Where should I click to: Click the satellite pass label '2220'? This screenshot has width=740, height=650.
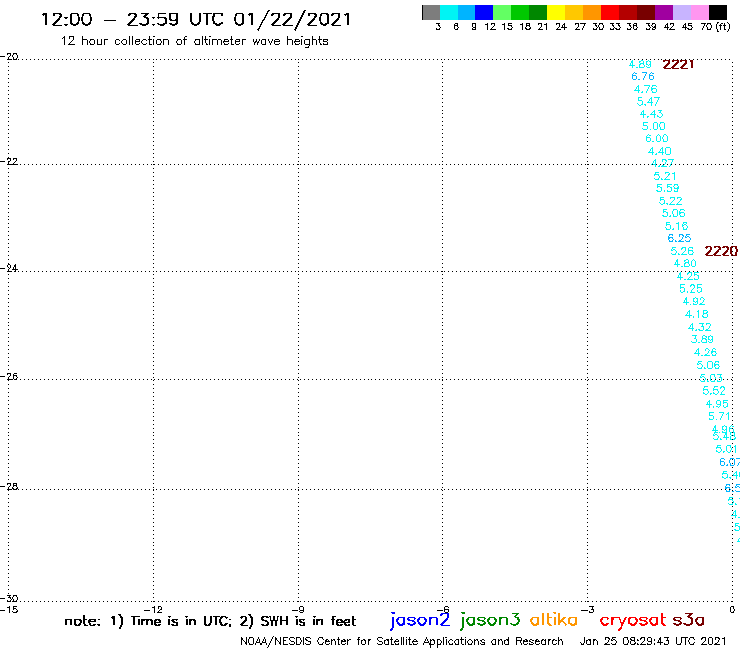721,251
